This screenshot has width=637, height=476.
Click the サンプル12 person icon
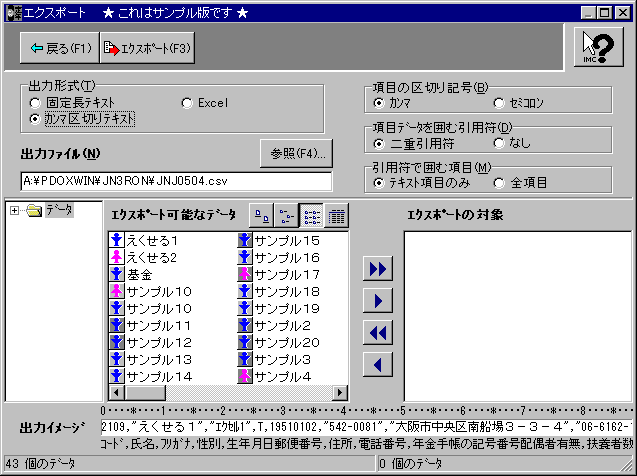117,342
